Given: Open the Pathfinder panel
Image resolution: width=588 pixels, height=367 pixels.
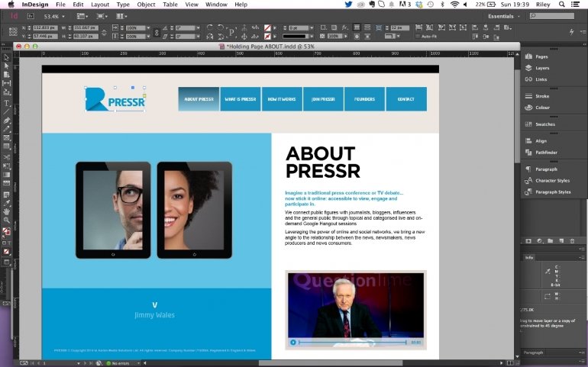Looking at the screenshot, I should tap(545, 152).
